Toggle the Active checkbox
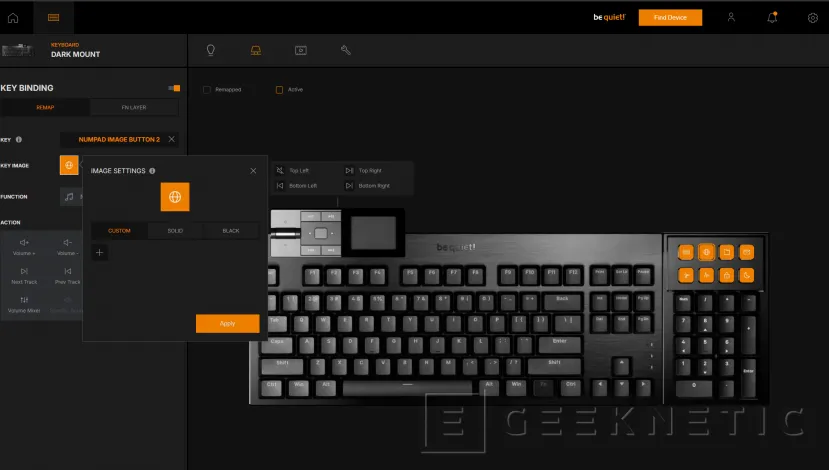 click(x=280, y=90)
